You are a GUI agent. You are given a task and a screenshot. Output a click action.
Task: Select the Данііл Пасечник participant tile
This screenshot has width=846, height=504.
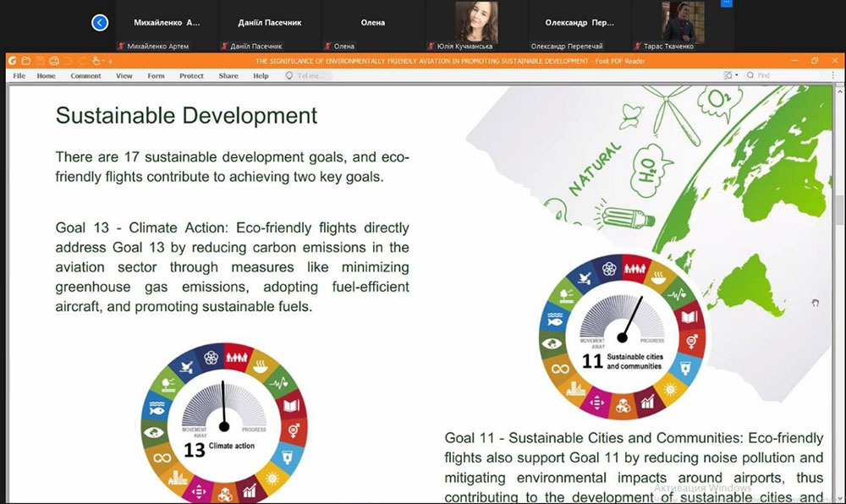270,25
